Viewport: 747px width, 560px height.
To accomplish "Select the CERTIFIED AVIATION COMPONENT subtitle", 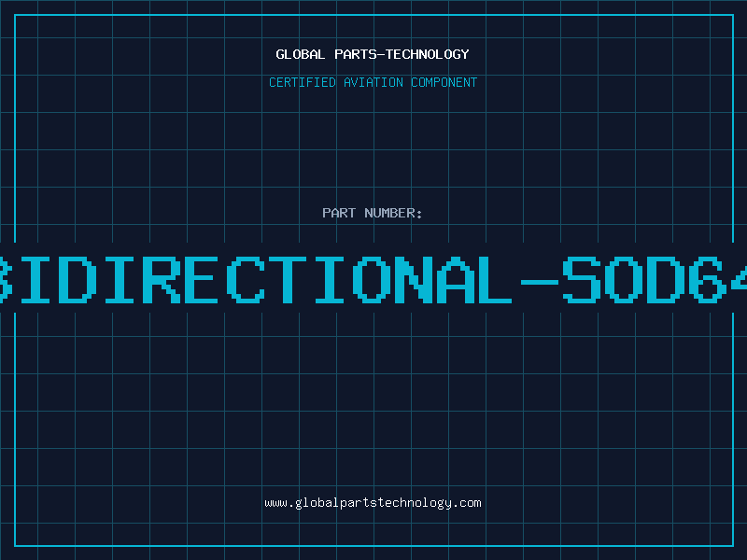I will click(373, 82).
